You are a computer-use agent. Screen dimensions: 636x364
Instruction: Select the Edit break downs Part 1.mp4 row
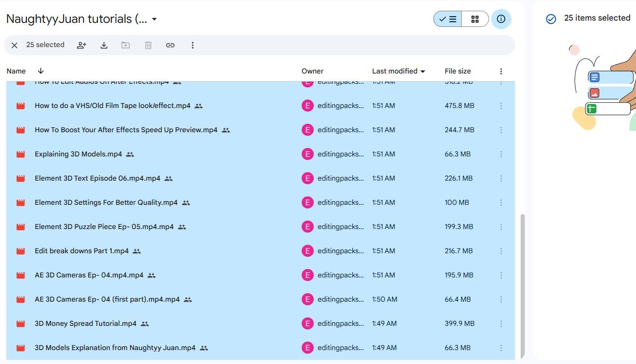(x=260, y=251)
